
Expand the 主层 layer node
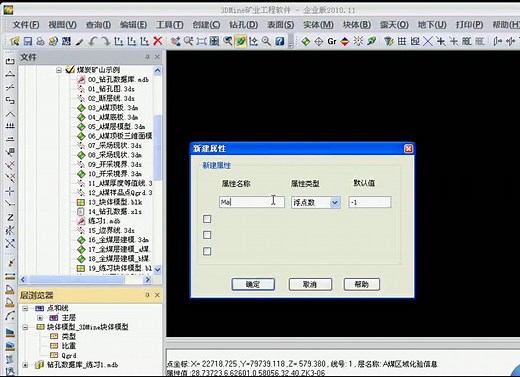(x=40, y=318)
